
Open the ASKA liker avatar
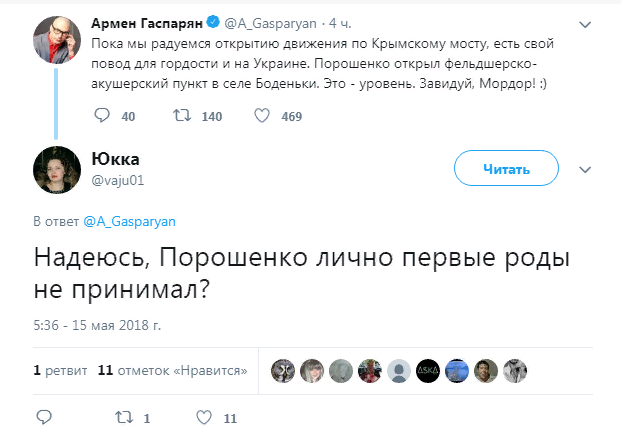tap(428, 370)
